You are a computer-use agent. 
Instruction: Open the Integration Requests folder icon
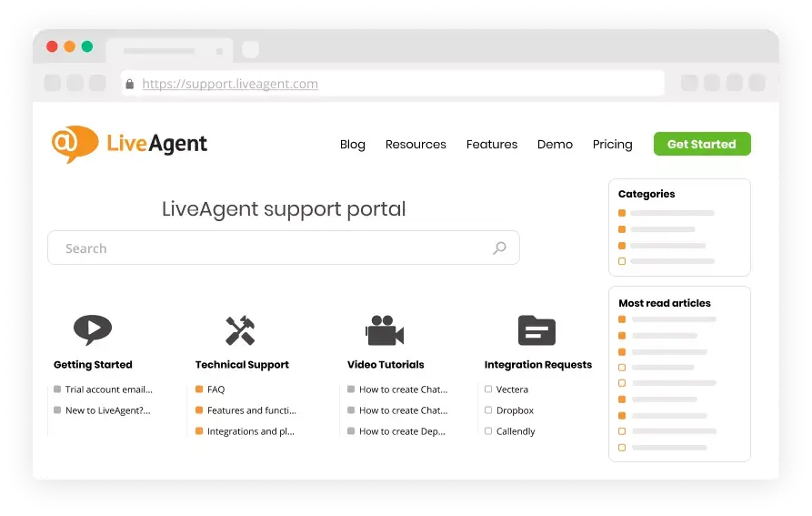[537, 330]
